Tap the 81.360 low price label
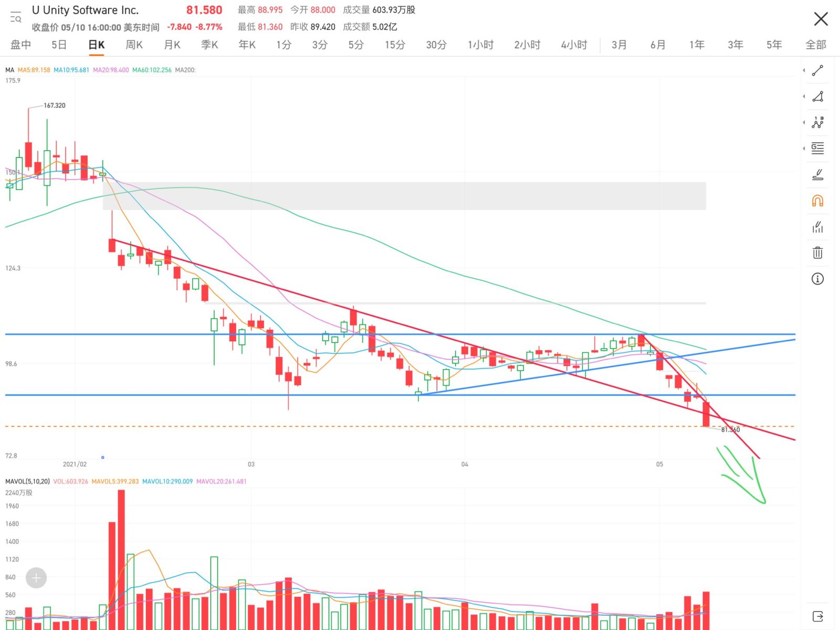Viewport: 840px width, 630px height. point(730,429)
